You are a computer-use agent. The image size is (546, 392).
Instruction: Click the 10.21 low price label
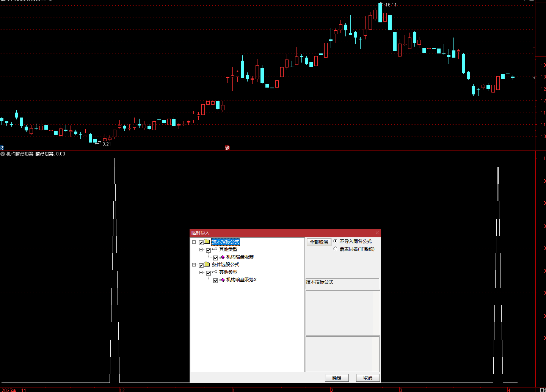[105, 144]
